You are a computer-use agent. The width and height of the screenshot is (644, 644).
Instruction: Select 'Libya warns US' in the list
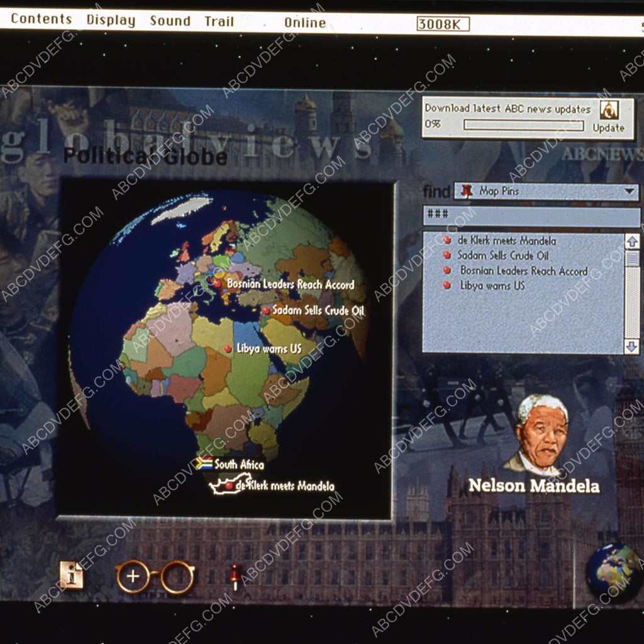(492, 286)
